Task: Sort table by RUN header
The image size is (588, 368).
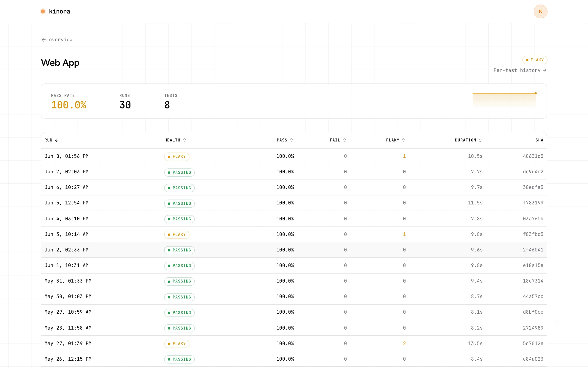Action: pos(48,140)
